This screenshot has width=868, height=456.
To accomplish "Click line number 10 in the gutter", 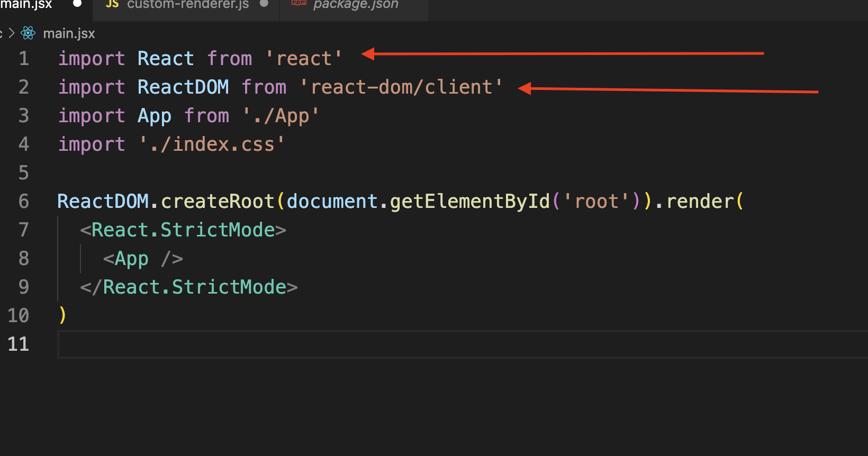I will pos(19,315).
